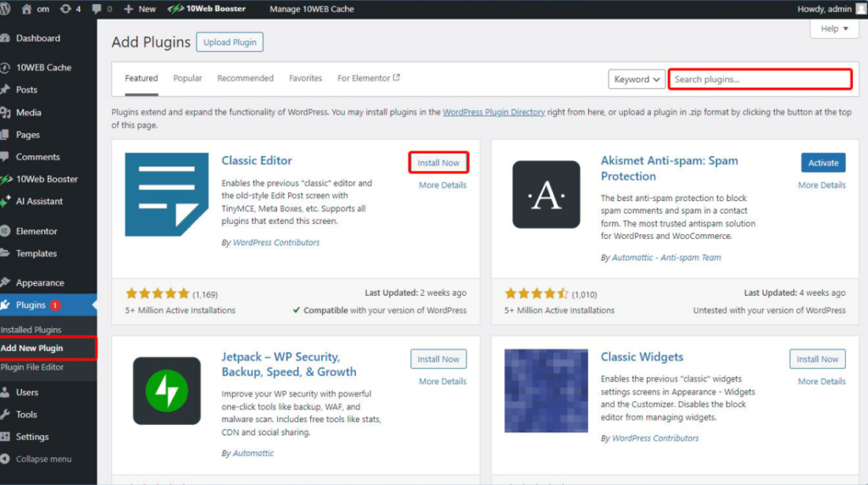Visit site via home icon

pyautogui.click(x=34, y=8)
